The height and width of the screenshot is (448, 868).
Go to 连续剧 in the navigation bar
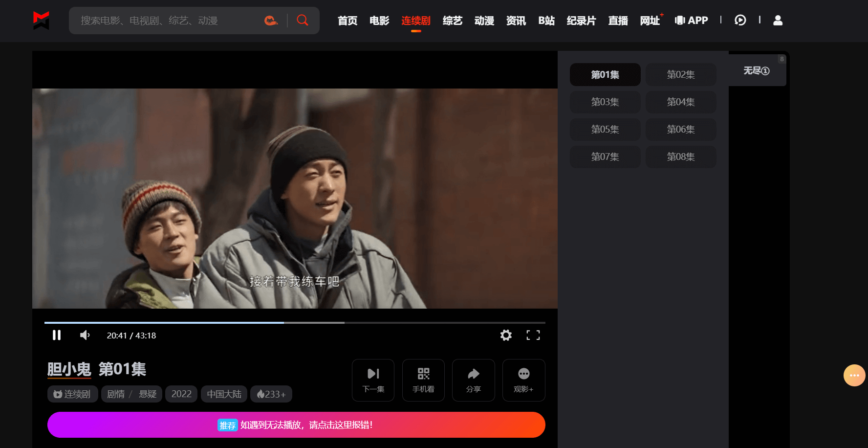pos(415,21)
